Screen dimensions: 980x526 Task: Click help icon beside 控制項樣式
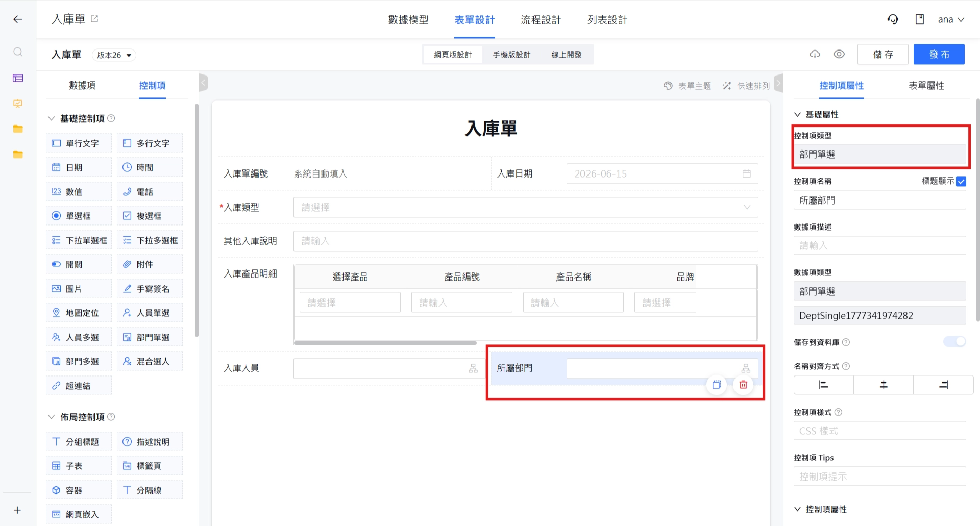tap(838, 412)
